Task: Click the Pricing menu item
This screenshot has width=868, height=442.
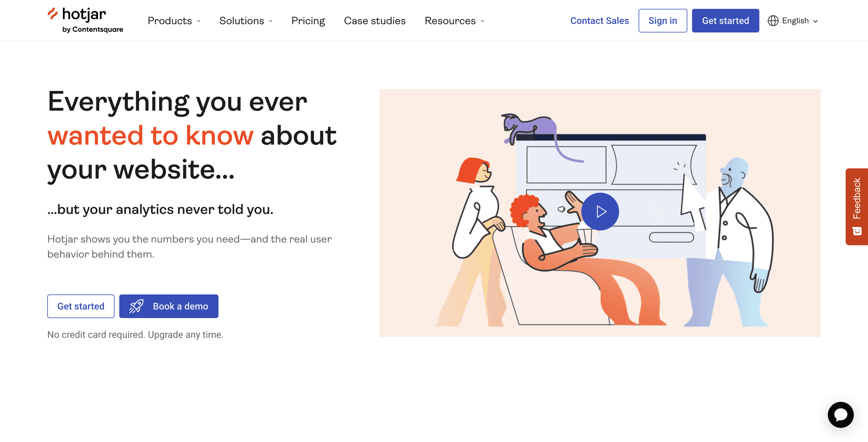Action: tap(308, 20)
